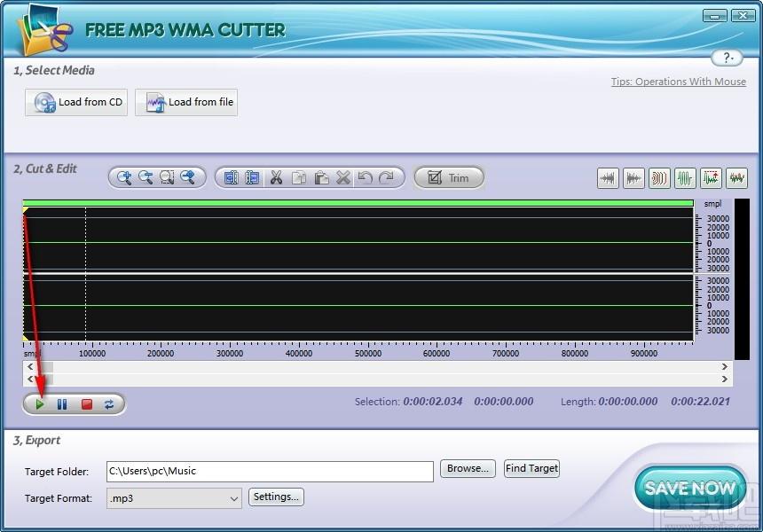Click the upper scrollbar left arrow

click(x=31, y=367)
